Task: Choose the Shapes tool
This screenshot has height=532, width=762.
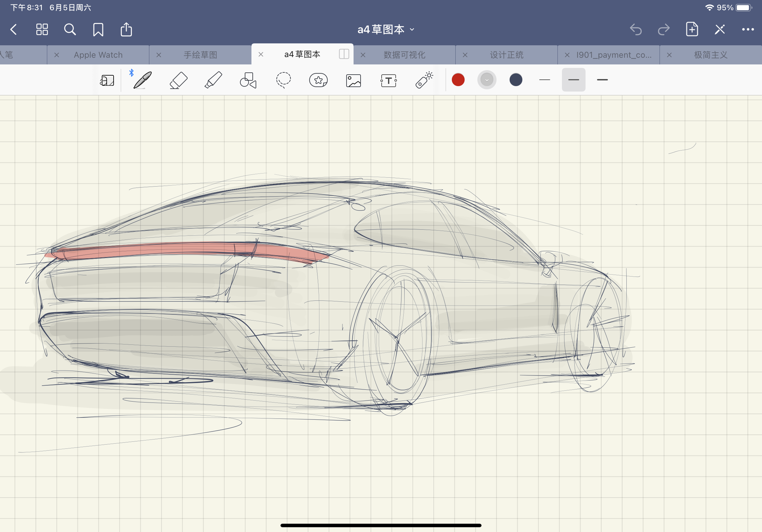Action: [248, 80]
